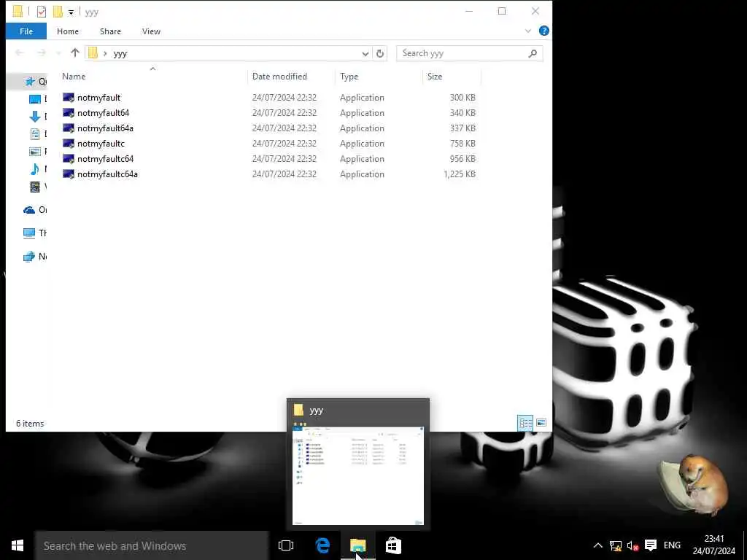747x560 pixels.
Task: Open Documents icon in navigation pane
Action: point(35,134)
